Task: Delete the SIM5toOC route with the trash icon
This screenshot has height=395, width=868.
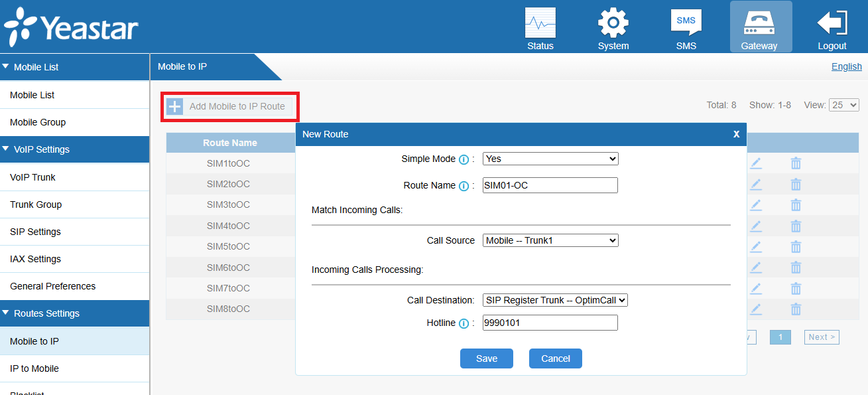Action: point(796,246)
